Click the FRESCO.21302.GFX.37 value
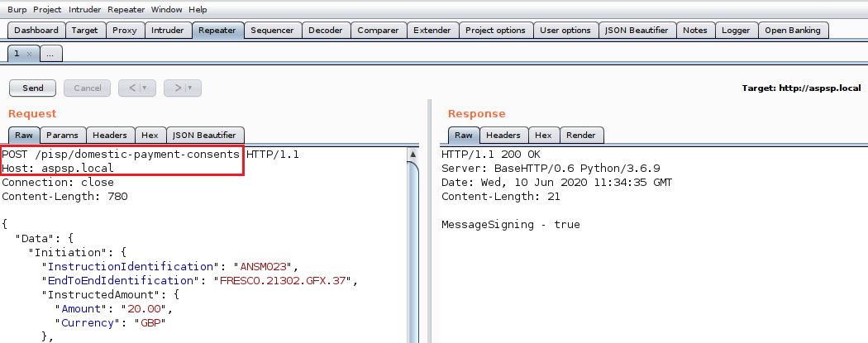Image resolution: width=868 pixels, height=343 pixels. (283, 280)
